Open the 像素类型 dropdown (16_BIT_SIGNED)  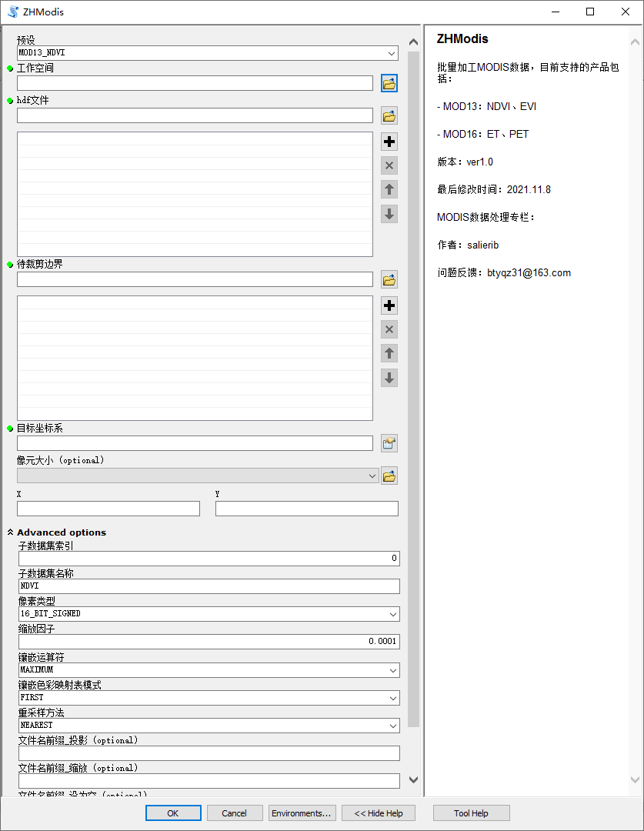coord(393,614)
